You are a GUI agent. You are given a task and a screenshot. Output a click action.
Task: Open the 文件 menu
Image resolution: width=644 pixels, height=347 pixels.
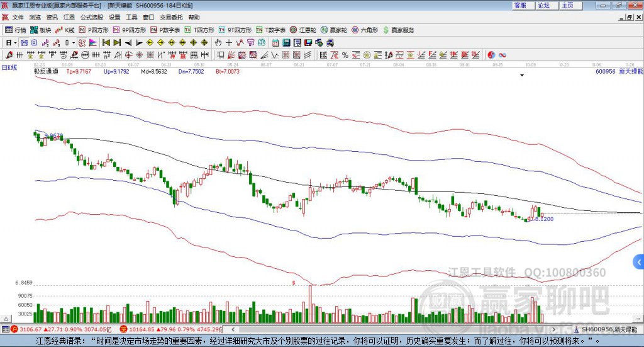[x=18, y=17]
